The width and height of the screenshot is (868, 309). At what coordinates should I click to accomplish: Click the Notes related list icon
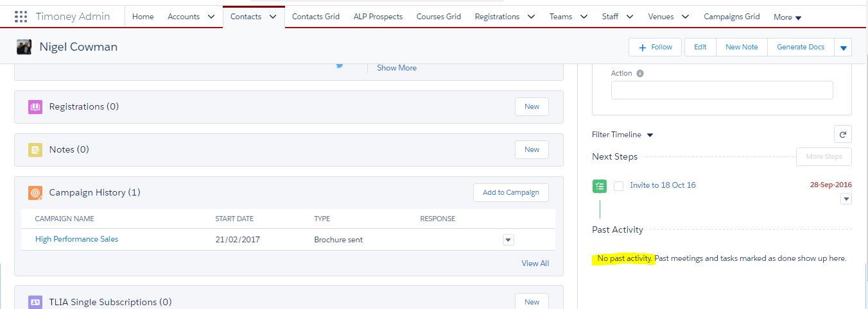pyautogui.click(x=35, y=150)
